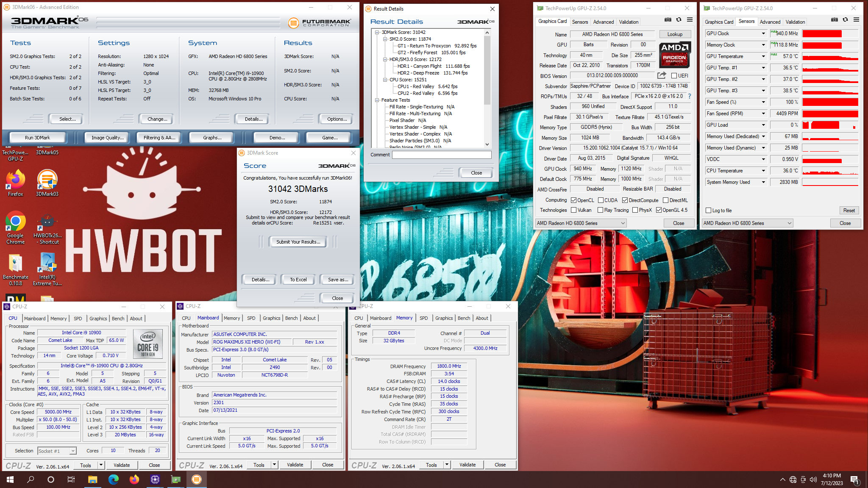Enable the Log to file checkbox
The image size is (868, 488).
708,211
